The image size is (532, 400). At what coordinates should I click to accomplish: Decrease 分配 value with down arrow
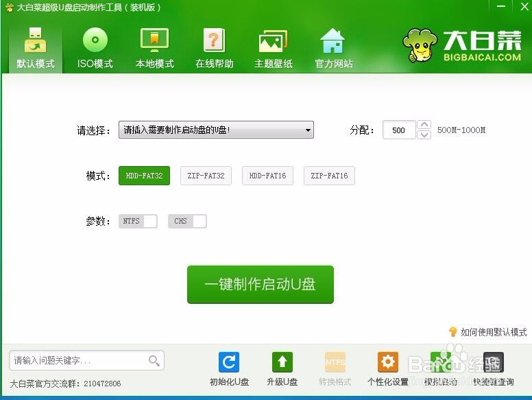[x=424, y=134]
